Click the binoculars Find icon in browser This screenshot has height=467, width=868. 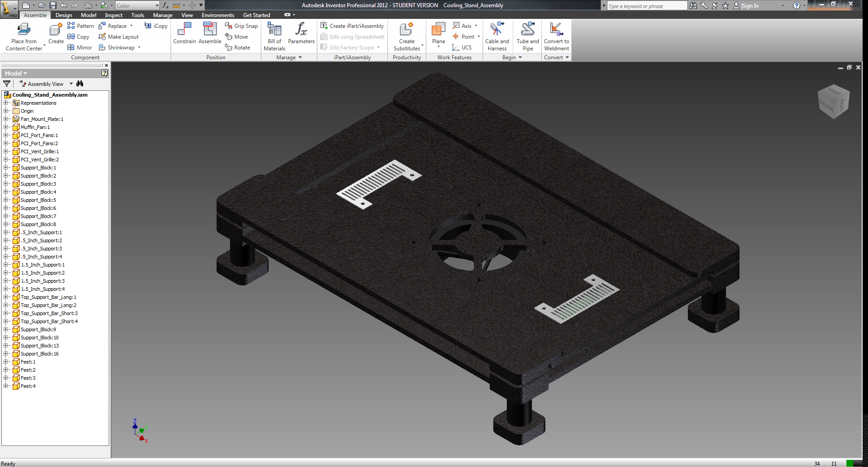(80, 84)
